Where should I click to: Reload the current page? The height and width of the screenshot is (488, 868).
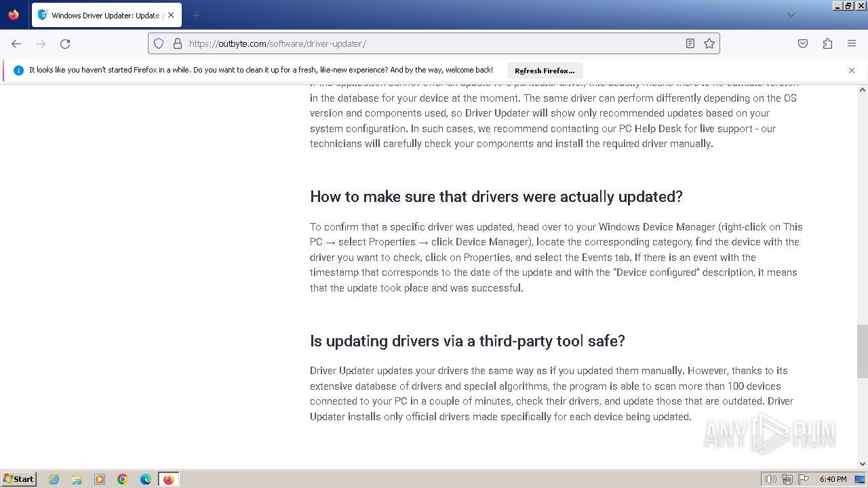coord(65,43)
